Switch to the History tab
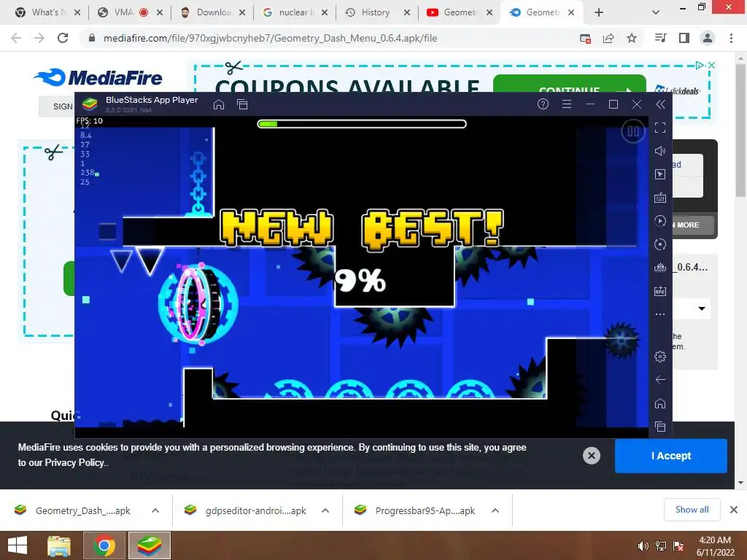The width and height of the screenshot is (747, 560). point(376,12)
